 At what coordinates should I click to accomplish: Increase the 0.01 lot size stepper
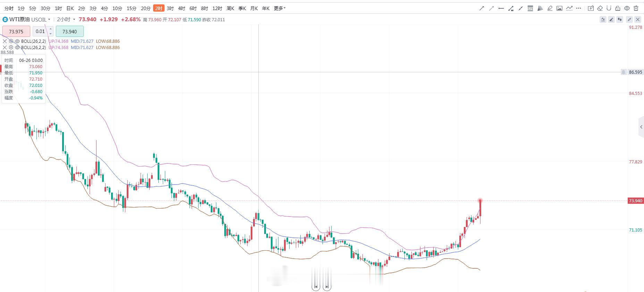[x=51, y=29]
